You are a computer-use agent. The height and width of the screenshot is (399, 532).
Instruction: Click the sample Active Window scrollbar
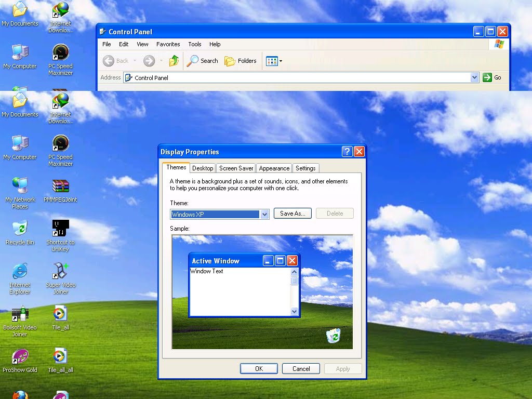[294, 291]
